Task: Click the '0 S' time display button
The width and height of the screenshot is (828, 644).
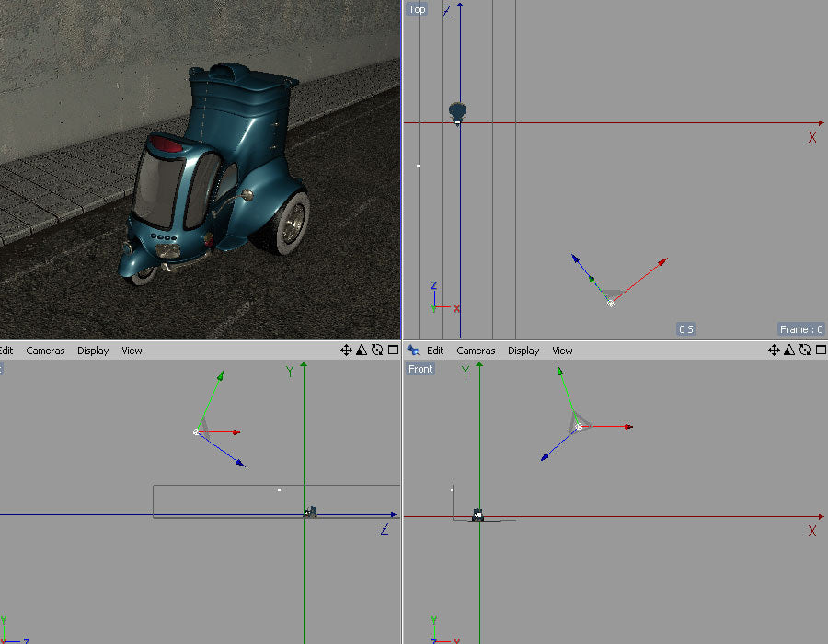Action: 684,328
